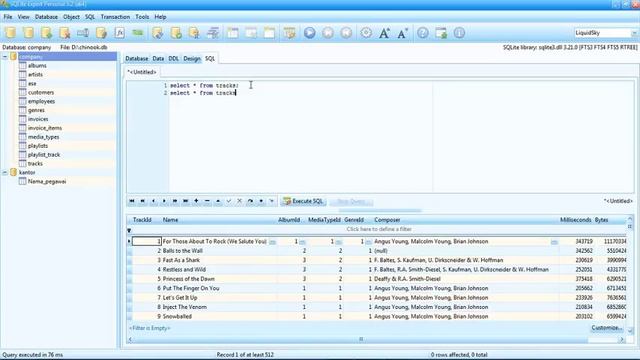
Task: Go to next record navigator arrow
Action: [x=164, y=201]
